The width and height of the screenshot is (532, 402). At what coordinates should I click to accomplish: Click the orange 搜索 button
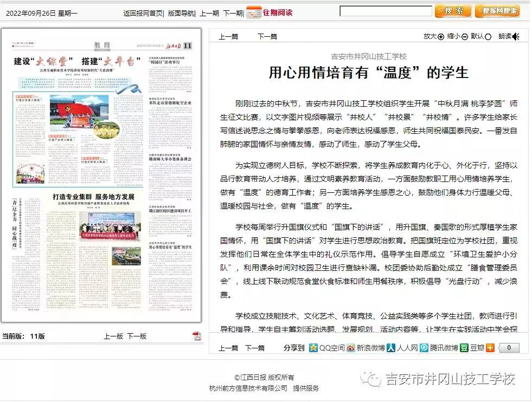(x=453, y=11)
